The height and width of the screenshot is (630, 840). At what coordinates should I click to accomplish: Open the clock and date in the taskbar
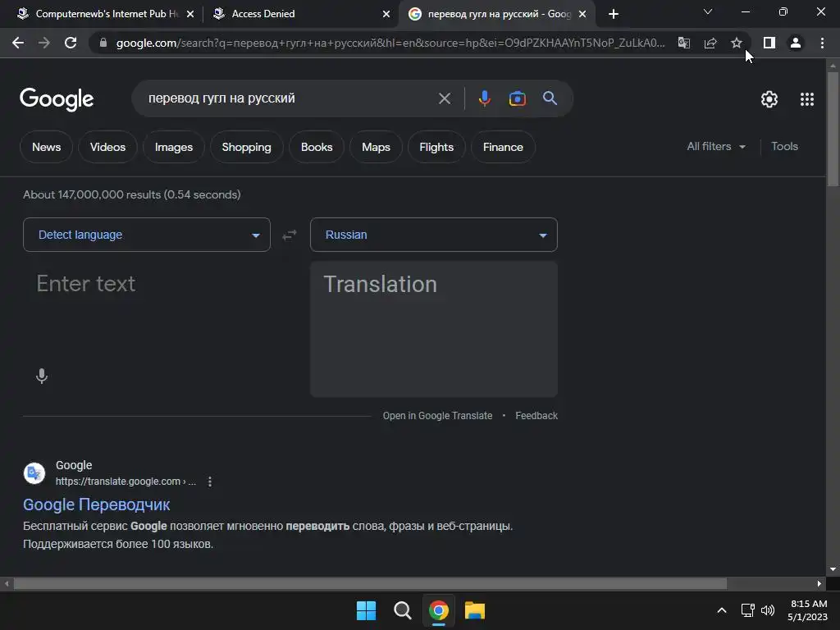click(808, 610)
